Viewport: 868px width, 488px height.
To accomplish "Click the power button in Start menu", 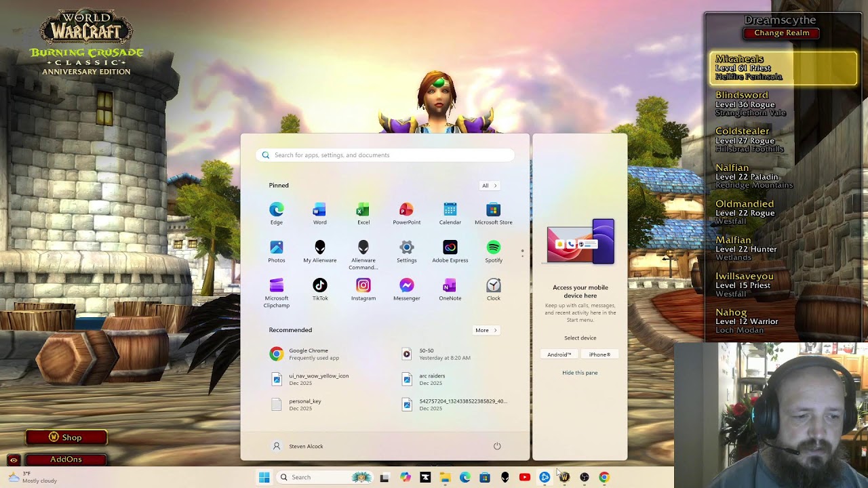I will pyautogui.click(x=497, y=446).
